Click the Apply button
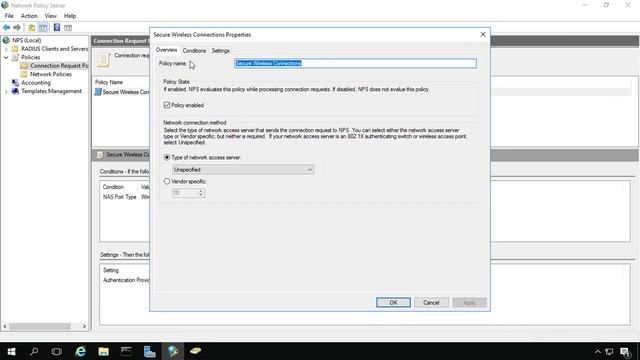 tap(469, 302)
